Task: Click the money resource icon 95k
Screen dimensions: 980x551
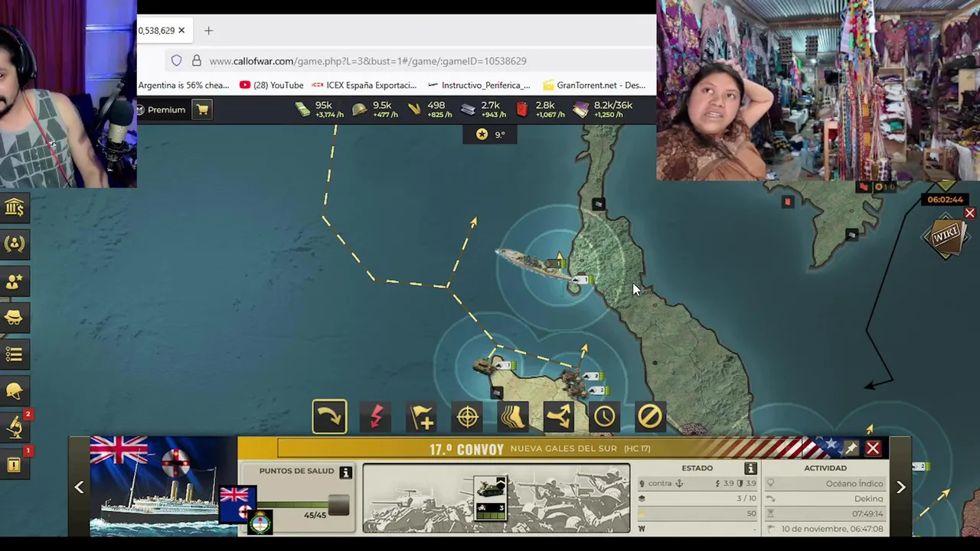Action: [303, 109]
